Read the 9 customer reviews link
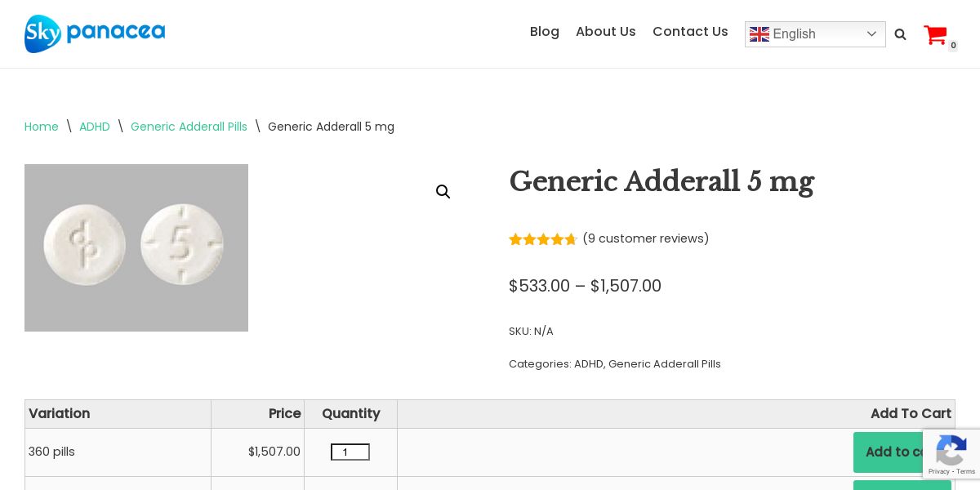This screenshot has height=490, width=980. 645,238
